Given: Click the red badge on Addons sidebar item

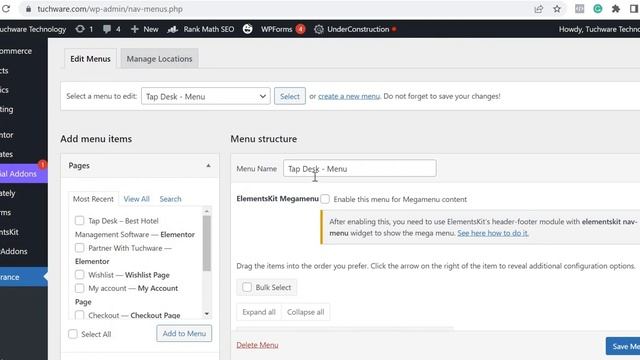Looking at the screenshot, I should click(42, 164).
